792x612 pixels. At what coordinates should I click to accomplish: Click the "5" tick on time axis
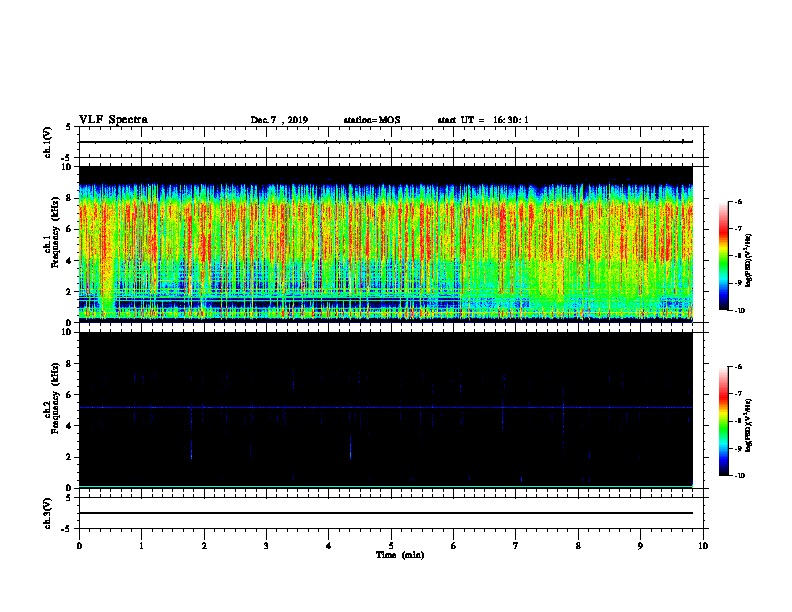point(391,546)
